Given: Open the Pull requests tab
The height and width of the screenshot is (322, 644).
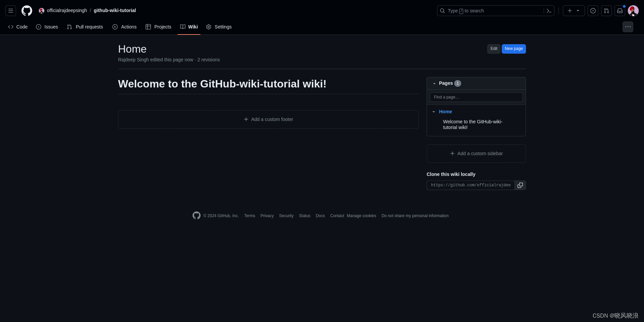Looking at the screenshot, I should pyautogui.click(x=85, y=27).
